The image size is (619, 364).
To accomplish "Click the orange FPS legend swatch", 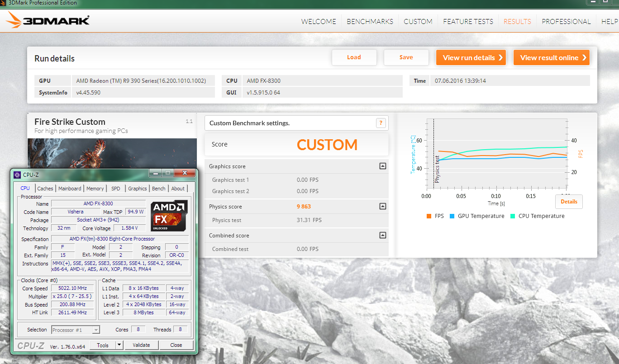I will [429, 216].
